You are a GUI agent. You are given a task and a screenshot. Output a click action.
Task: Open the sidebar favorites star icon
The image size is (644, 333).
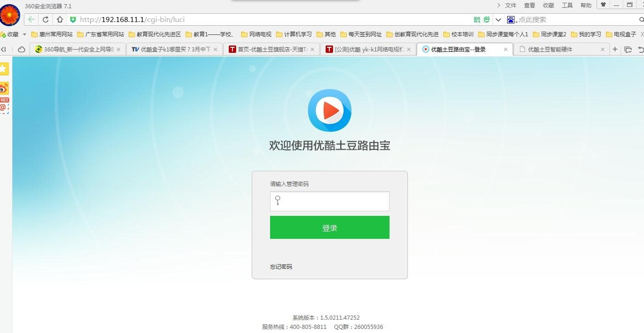click(x=4, y=69)
